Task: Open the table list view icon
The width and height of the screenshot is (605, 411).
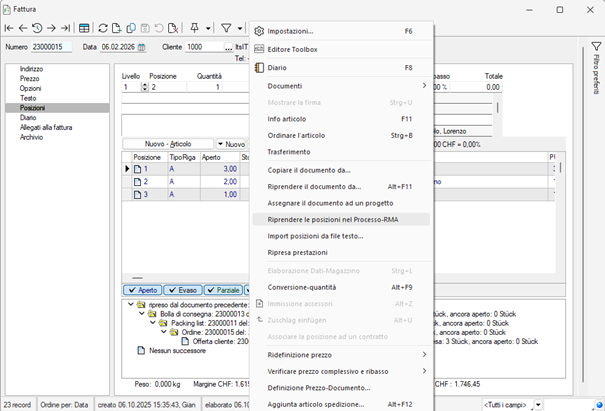Action: click(84, 28)
